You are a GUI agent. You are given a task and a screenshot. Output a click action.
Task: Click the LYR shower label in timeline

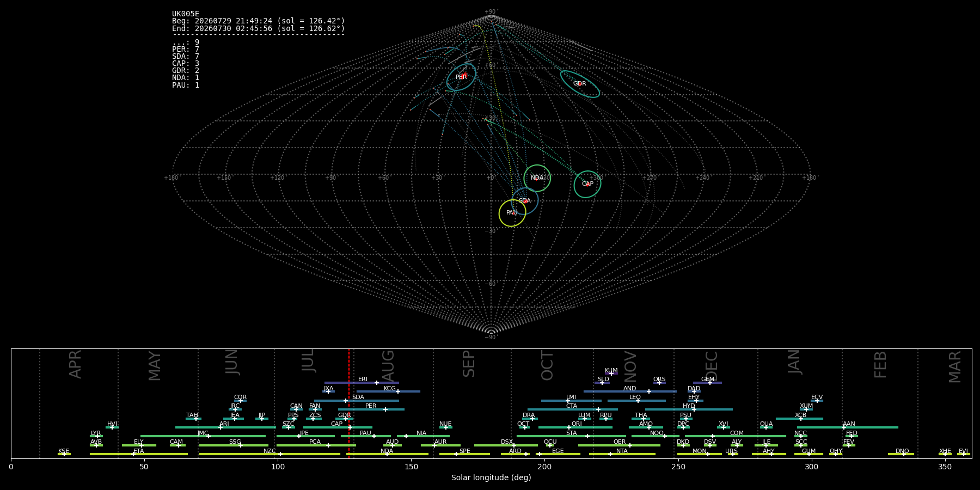tap(96, 433)
